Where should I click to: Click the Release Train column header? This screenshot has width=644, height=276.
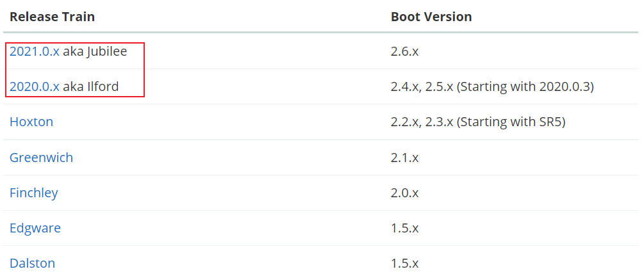pos(52,17)
